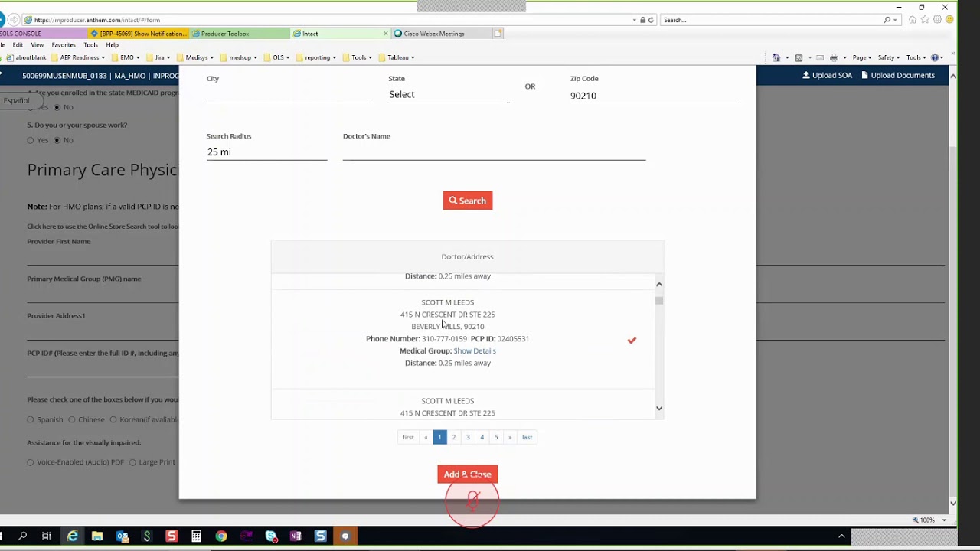Click the red Search button

(x=467, y=201)
